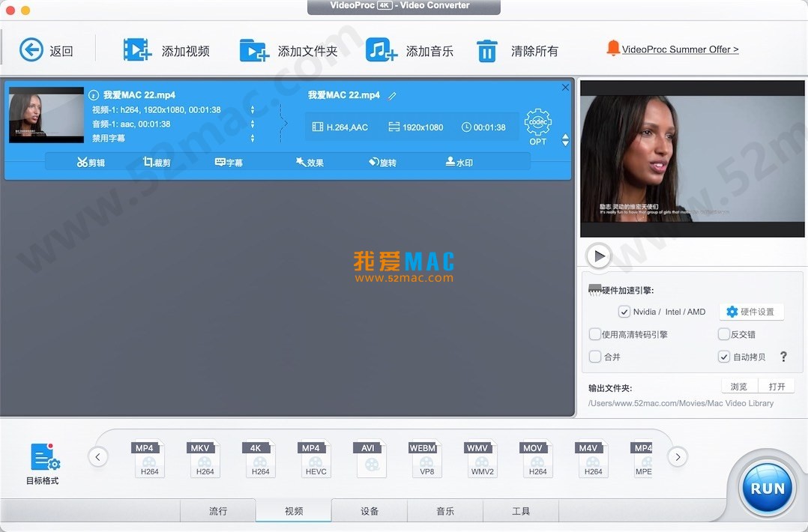Image resolution: width=808 pixels, height=532 pixels.
Task: Click the output folder path text
Action: point(681,403)
